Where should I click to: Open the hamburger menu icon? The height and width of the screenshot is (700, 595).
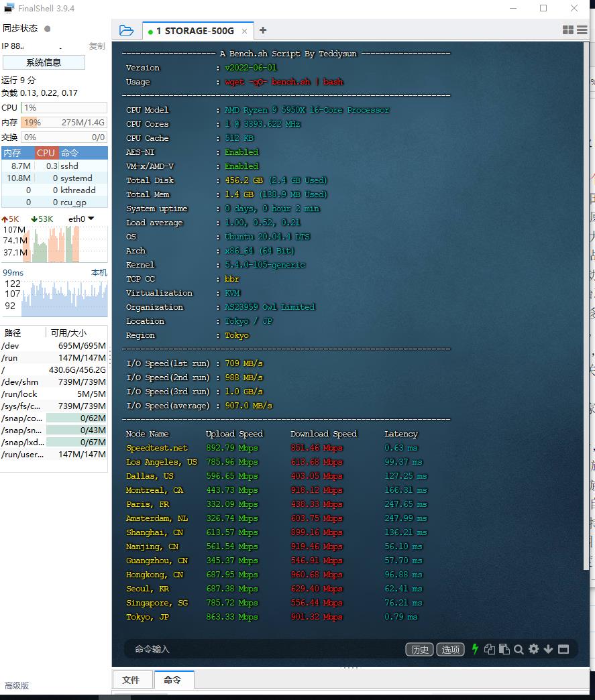point(582,30)
